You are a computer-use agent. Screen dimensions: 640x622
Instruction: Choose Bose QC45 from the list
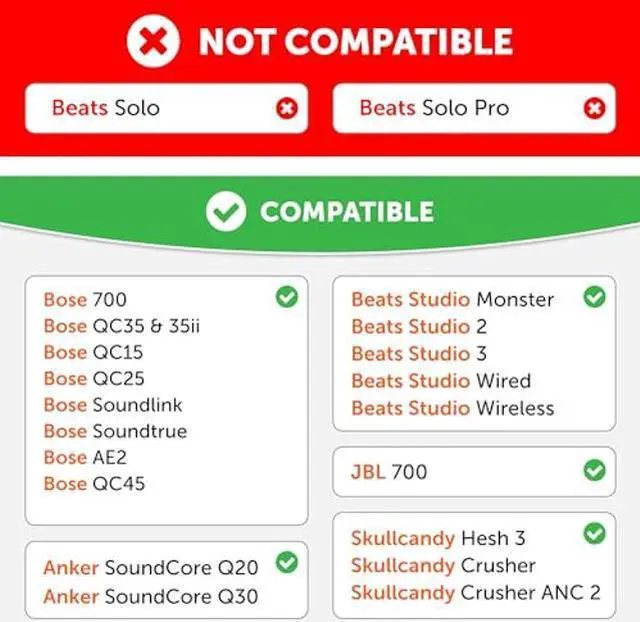point(94,484)
